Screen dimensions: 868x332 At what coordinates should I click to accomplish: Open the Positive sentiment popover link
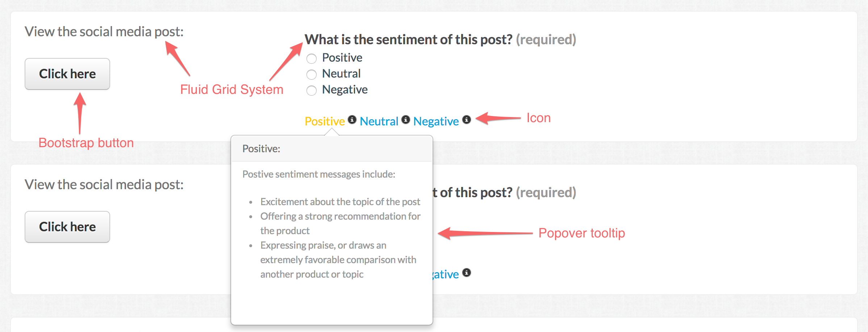point(324,121)
